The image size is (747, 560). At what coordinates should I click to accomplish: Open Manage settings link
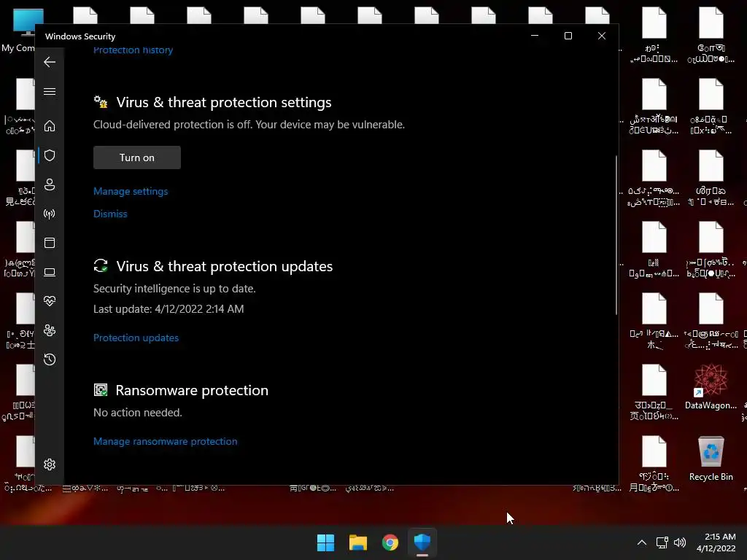coord(131,192)
